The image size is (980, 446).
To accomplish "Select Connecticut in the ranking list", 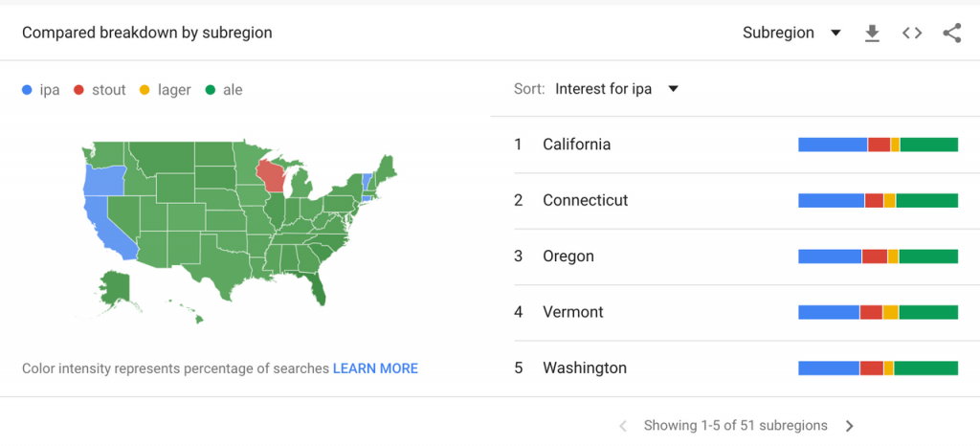I will coord(736,201).
